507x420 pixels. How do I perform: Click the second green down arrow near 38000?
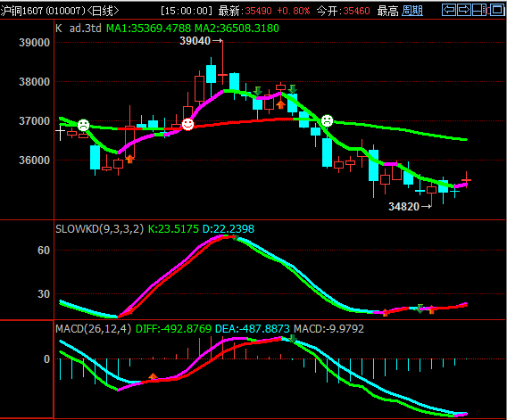(x=292, y=89)
